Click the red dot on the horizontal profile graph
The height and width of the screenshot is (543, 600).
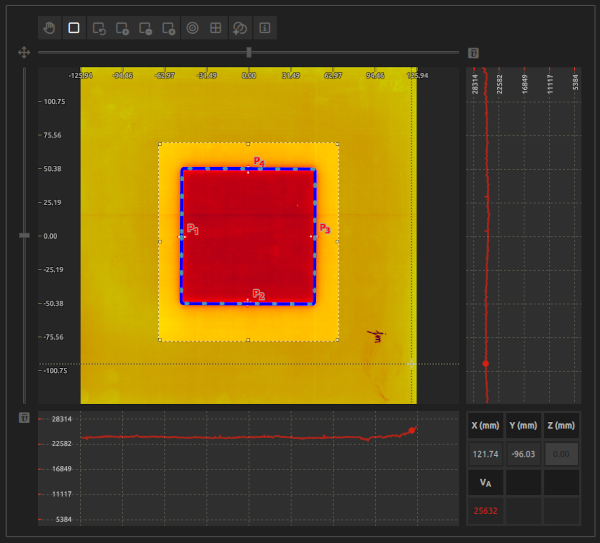pyautogui.click(x=412, y=430)
